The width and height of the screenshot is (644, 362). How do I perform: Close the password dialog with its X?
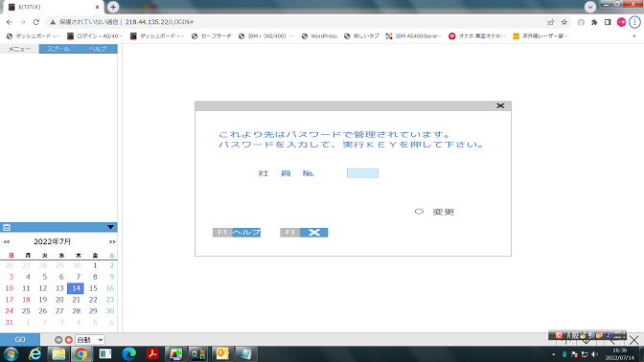coord(500,106)
